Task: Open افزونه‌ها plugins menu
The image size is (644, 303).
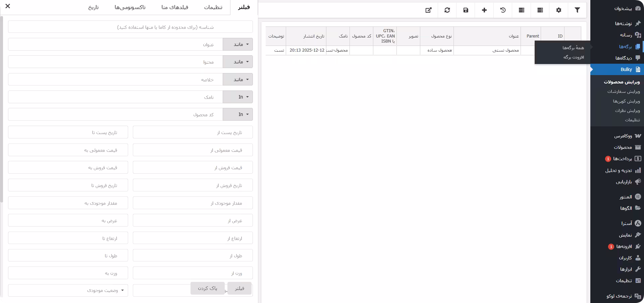Action: (x=617, y=246)
